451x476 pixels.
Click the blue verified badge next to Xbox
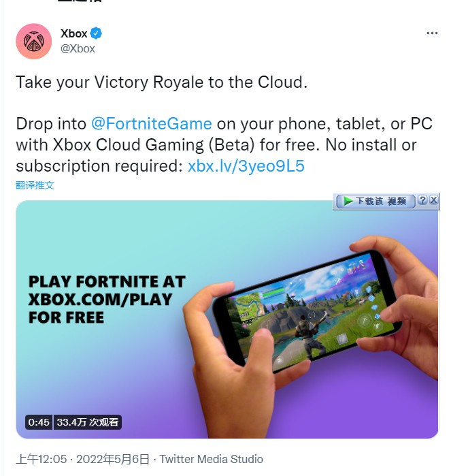coord(96,33)
